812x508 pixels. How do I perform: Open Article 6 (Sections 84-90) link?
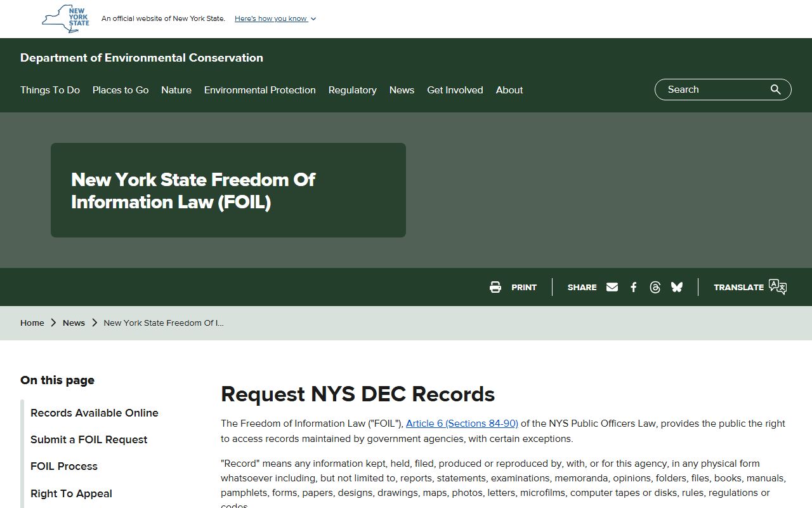pos(462,424)
